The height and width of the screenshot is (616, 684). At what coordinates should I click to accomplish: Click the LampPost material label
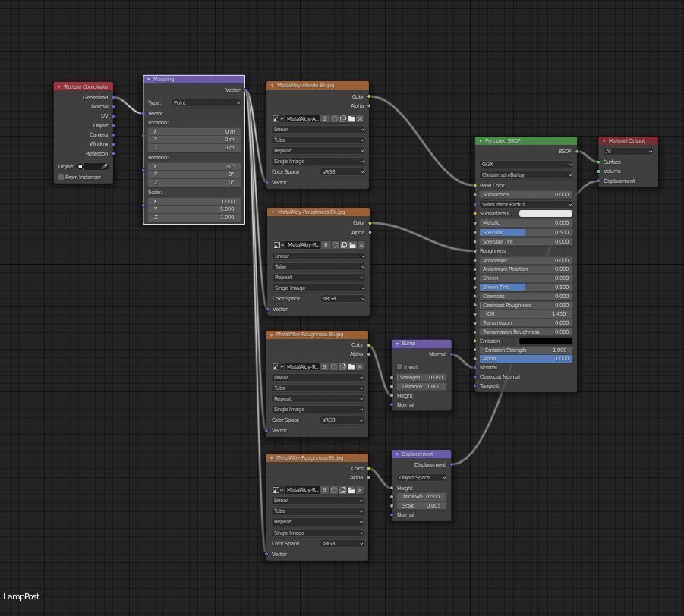[21, 596]
